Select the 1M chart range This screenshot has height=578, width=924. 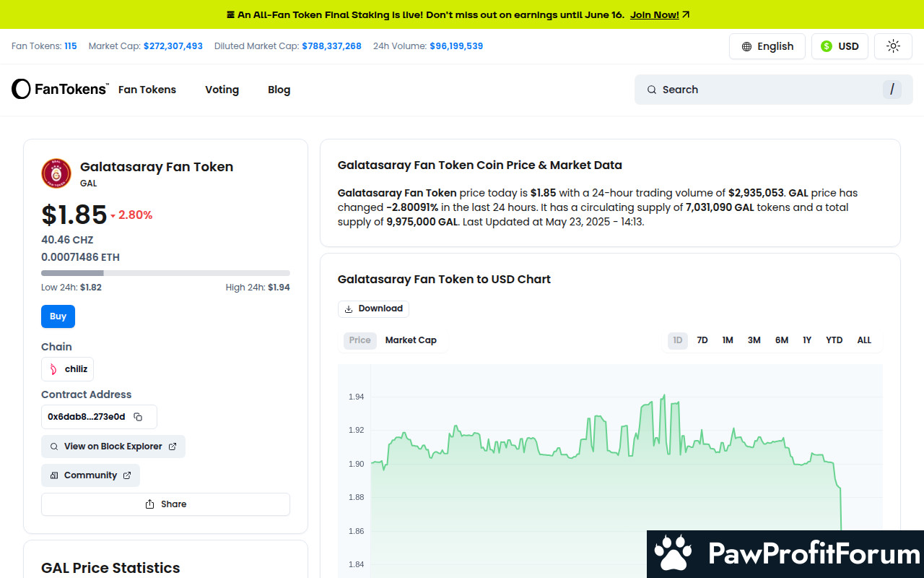tap(728, 340)
